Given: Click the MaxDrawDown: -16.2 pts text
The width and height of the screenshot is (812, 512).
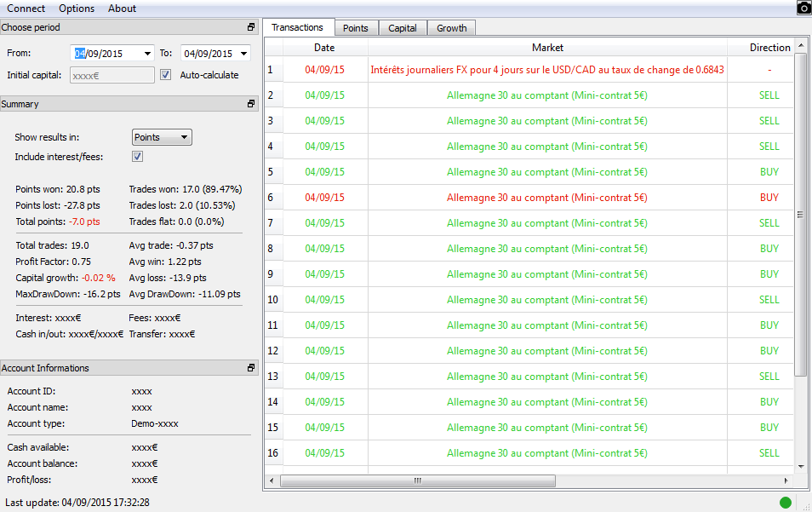Looking at the screenshot, I should click(68, 294).
